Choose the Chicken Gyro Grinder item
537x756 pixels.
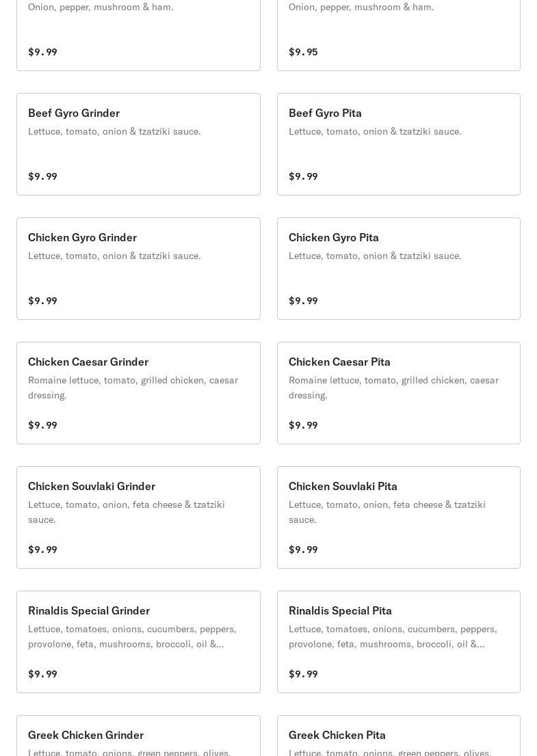(x=138, y=269)
